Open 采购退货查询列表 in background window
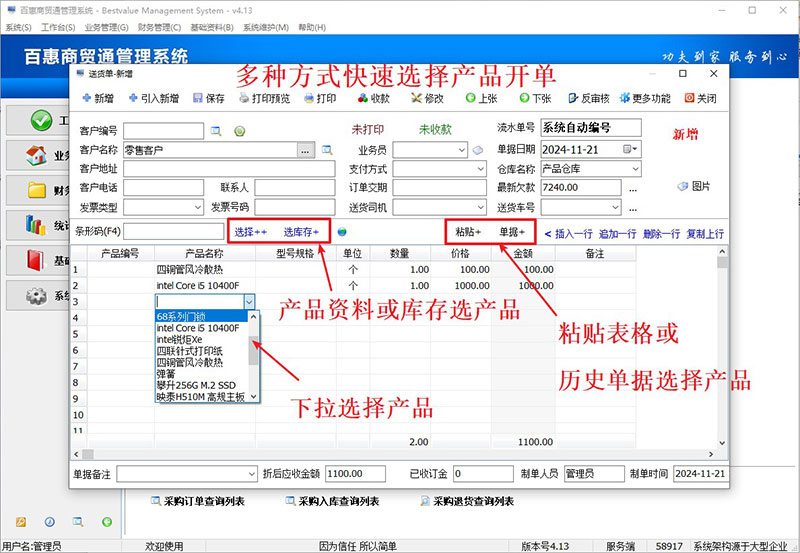Viewport: 800px width, 553px height. click(467, 501)
